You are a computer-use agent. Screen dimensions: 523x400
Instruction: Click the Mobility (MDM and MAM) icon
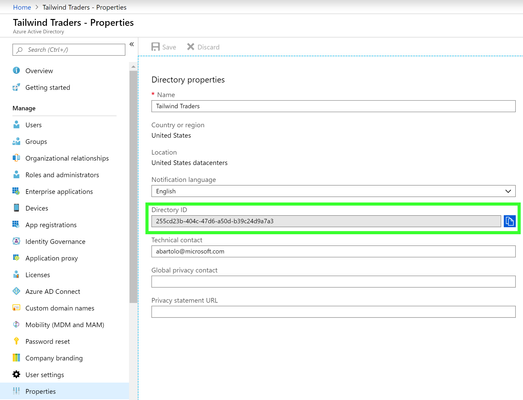pos(16,324)
